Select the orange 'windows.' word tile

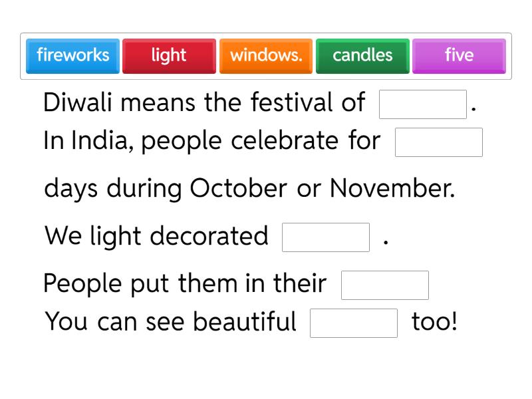tap(266, 56)
